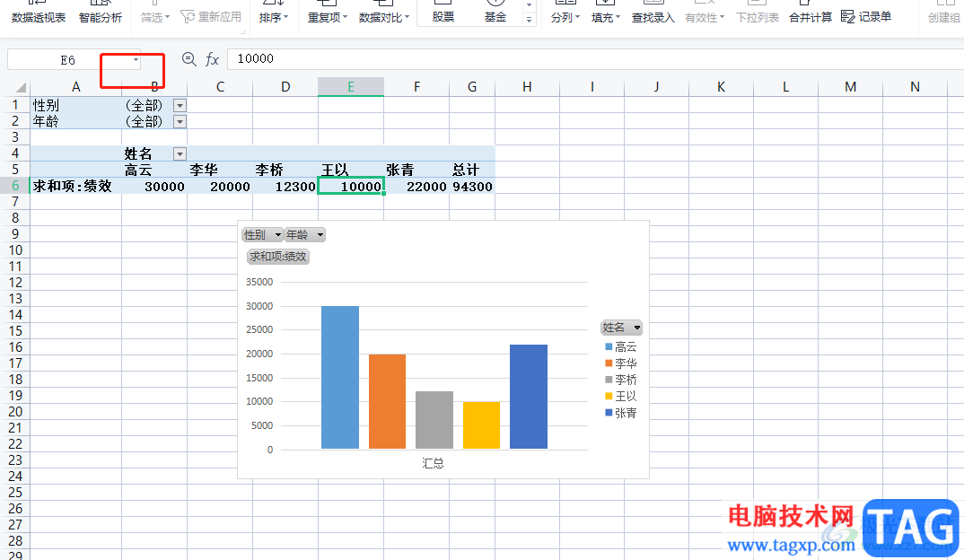Click cell with value 12300

tap(285, 187)
